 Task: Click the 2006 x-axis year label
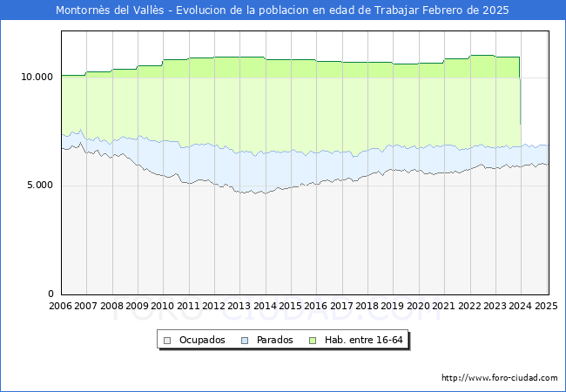60,306
